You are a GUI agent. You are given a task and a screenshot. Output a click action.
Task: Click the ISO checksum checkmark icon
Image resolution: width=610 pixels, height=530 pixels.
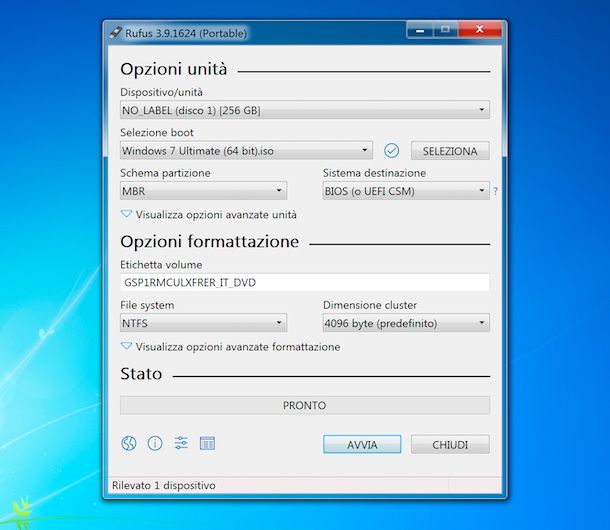coord(391,151)
